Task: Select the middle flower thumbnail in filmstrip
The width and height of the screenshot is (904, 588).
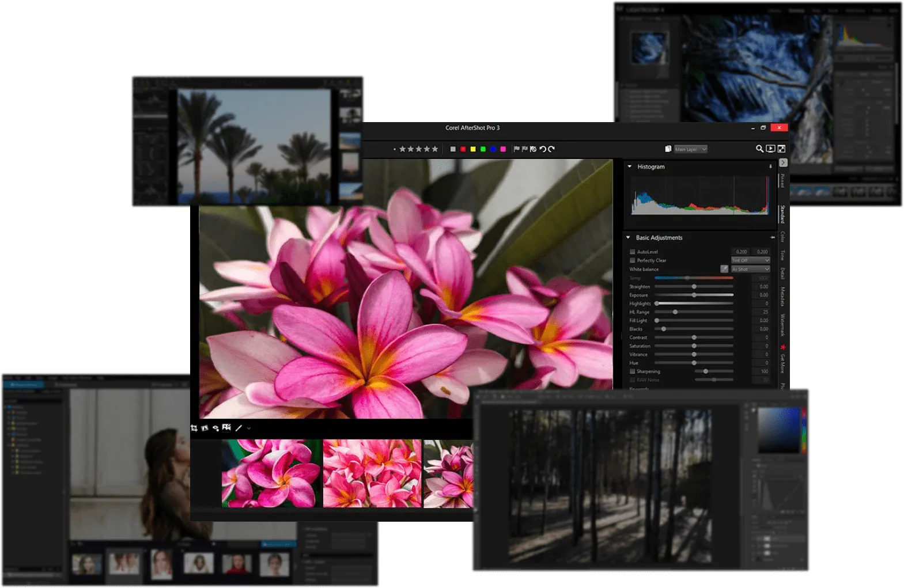Action: pos(372,473)
